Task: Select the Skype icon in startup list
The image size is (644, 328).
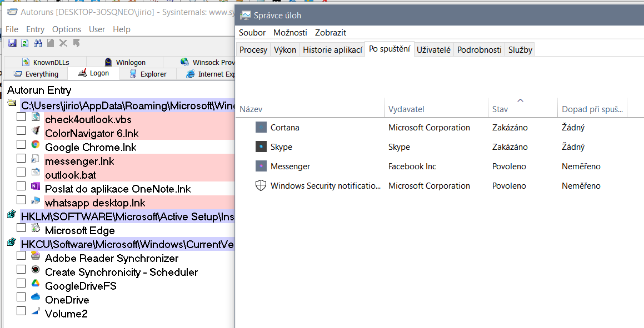Action: pyautogui.click(x=261, y=147)
